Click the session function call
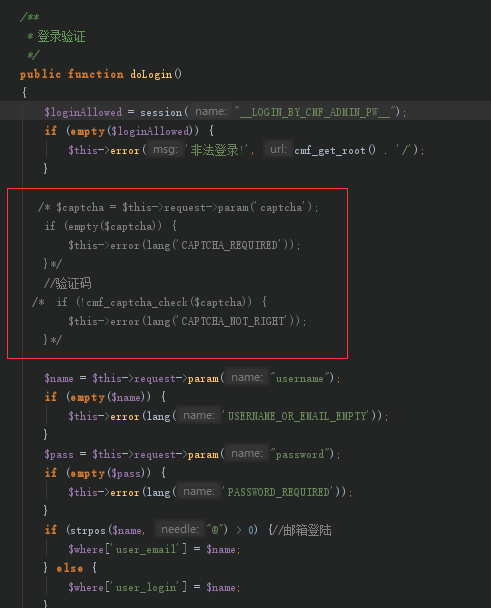Image resolution: width=491 pixels, height=608 pixels. tap(161, 112)
